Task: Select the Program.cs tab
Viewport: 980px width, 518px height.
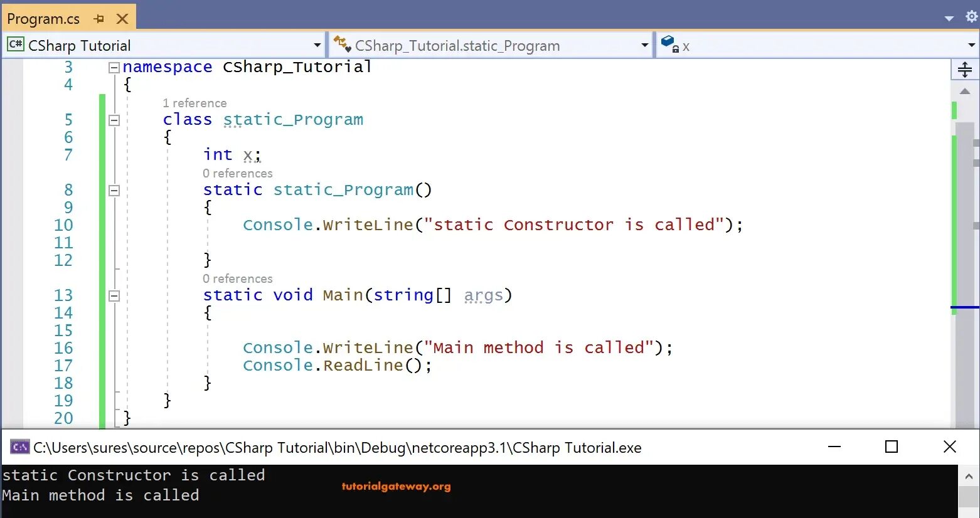Action: (x=44, y=18)
